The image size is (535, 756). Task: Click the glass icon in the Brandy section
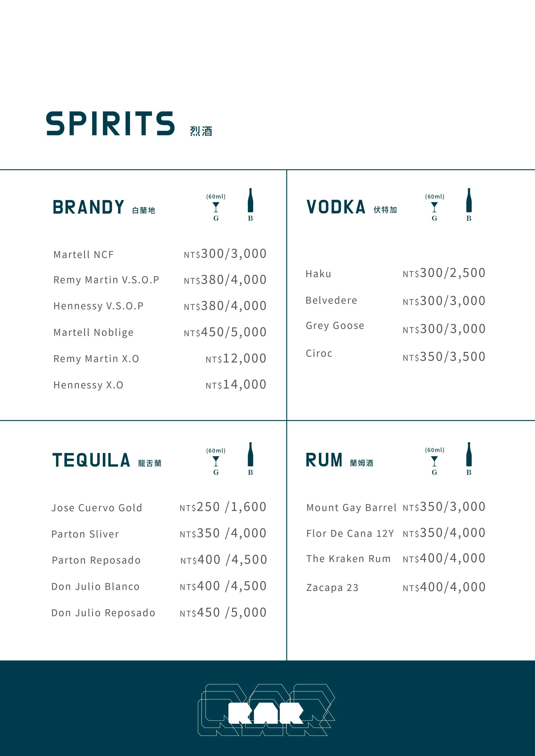[216, 208]
